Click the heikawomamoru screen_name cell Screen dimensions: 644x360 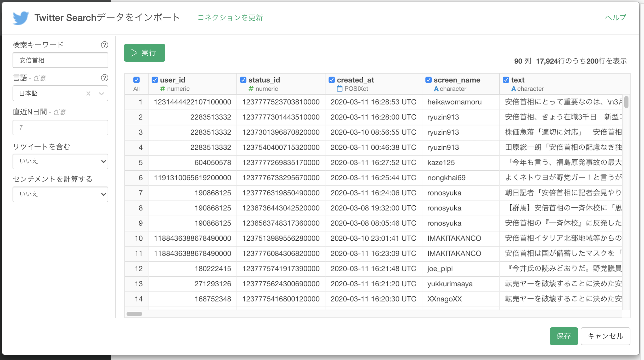coord(461,102)
